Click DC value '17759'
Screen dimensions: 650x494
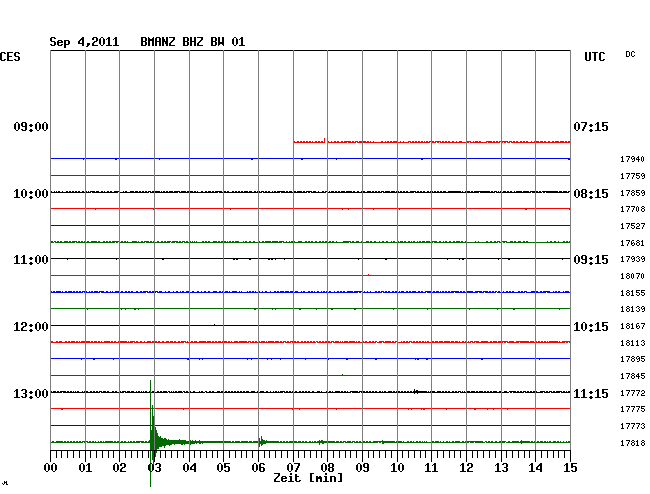pyautogui.click(x=633, y=176)
